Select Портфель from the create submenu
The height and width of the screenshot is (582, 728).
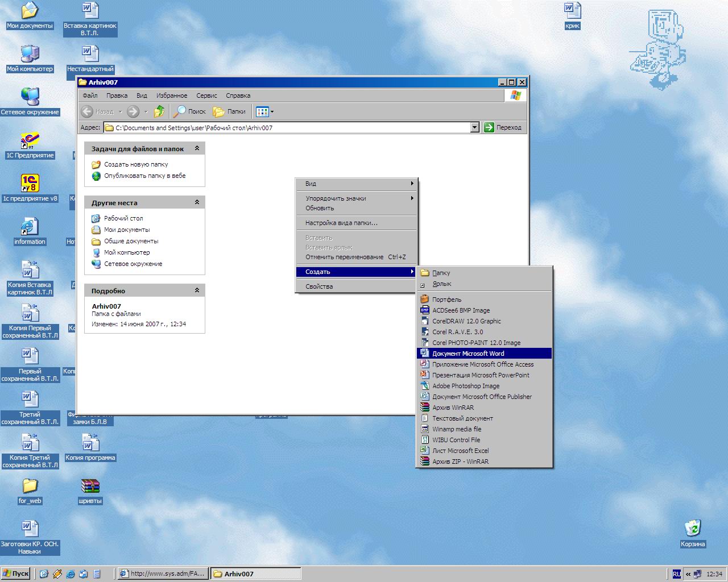coord(485,300)
